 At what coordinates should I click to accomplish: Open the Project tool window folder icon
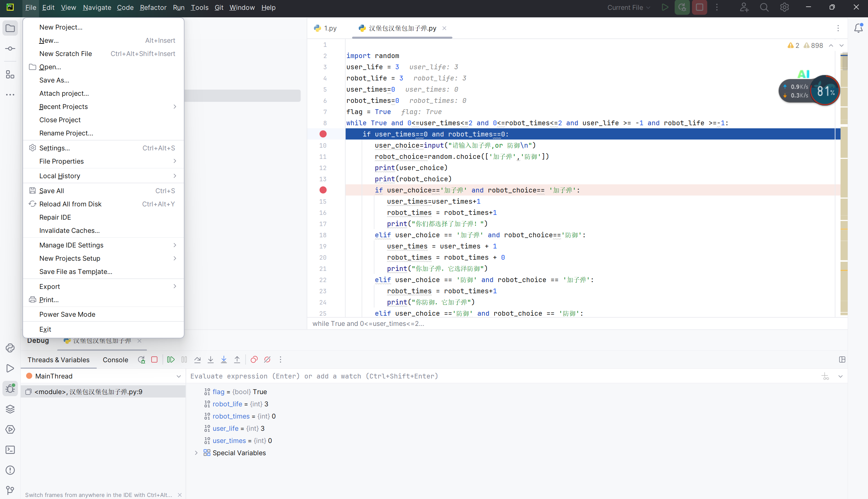pos(10,28)
